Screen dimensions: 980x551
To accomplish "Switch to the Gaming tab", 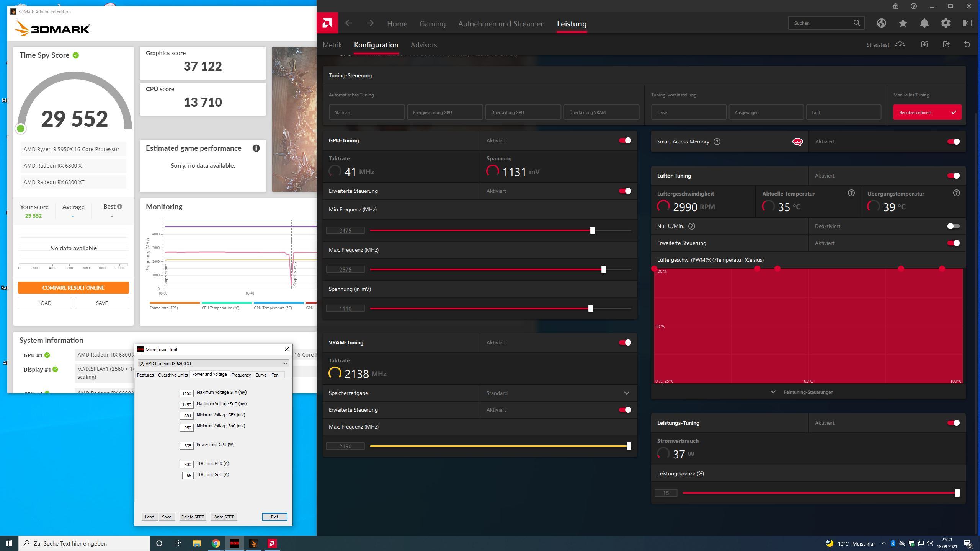I will [x=432, y=24].
